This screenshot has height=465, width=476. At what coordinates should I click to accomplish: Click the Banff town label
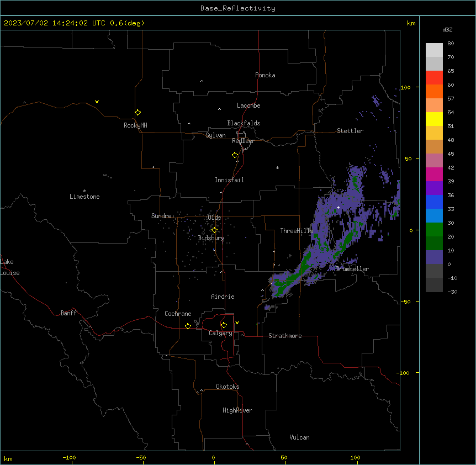click(x=68, y=313)
